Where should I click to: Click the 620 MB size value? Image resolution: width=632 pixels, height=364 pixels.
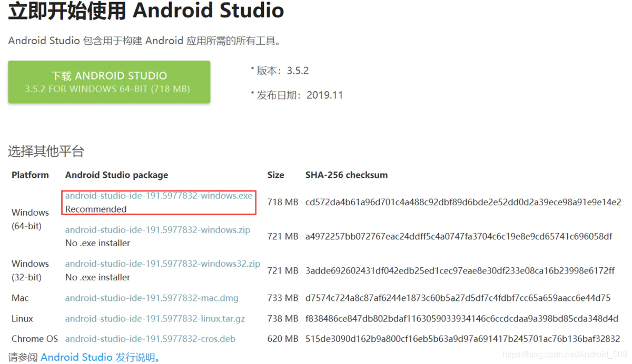(283, 339)
